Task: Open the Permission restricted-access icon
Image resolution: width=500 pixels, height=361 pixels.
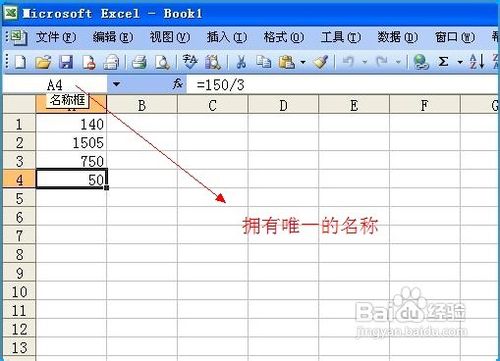Action: (89, 62)
